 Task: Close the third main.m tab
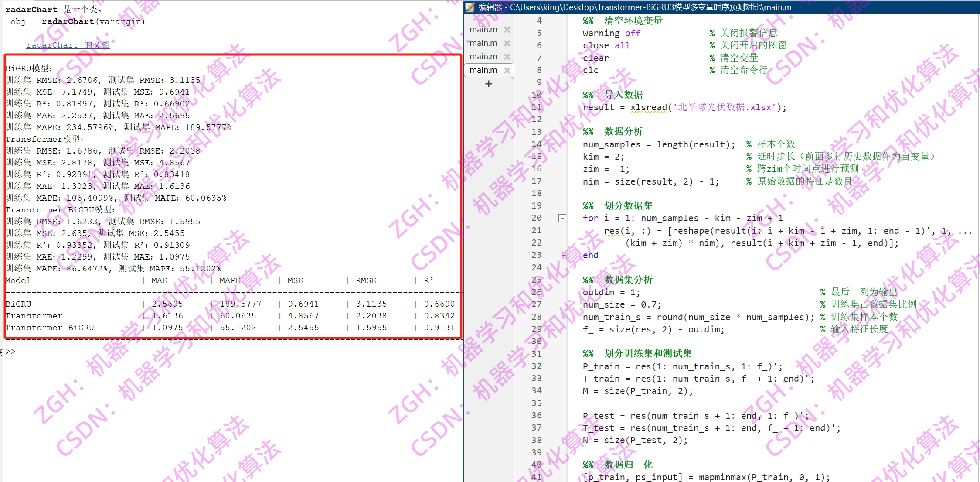click(507, 56)
